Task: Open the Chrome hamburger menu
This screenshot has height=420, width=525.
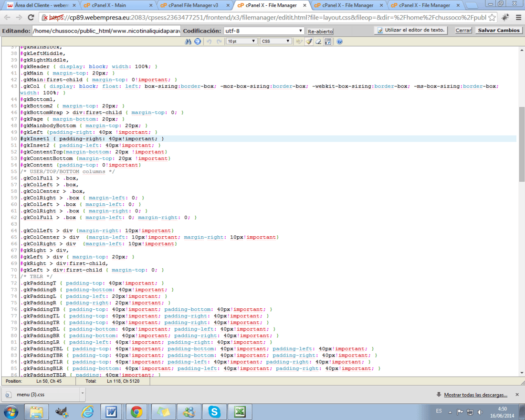Action: pyautogui.click(x=518, y=17)
